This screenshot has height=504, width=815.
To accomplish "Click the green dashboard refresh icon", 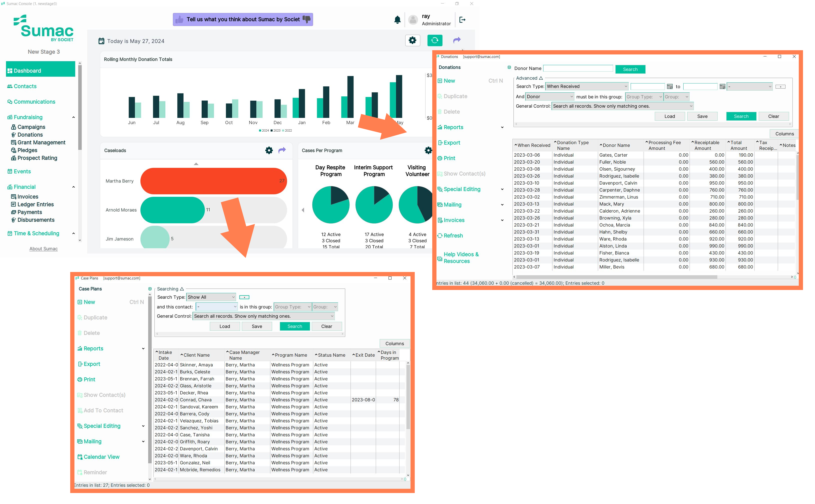I will coord(434,40).
